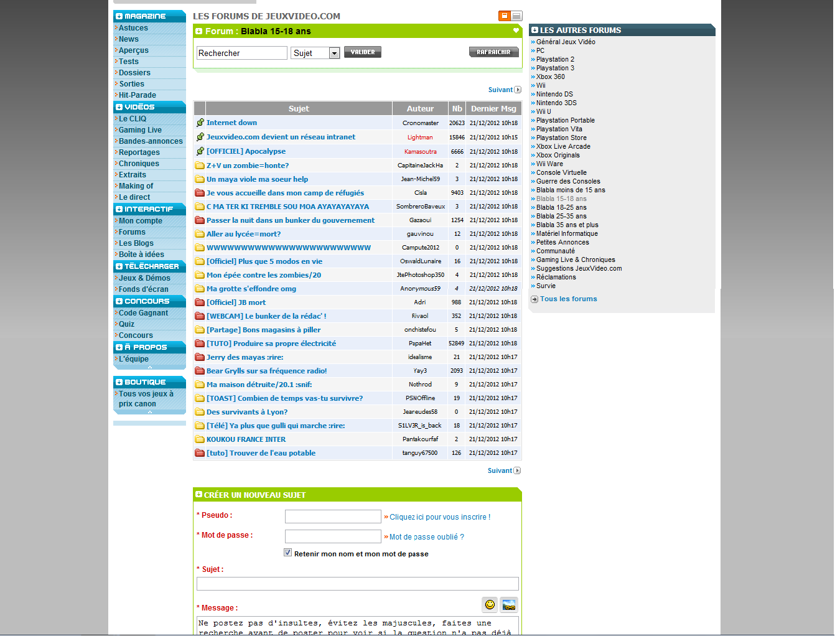This screenshot has width=840, height=636.
Task: Open the News menu item
Action: (x=129, y=39)
